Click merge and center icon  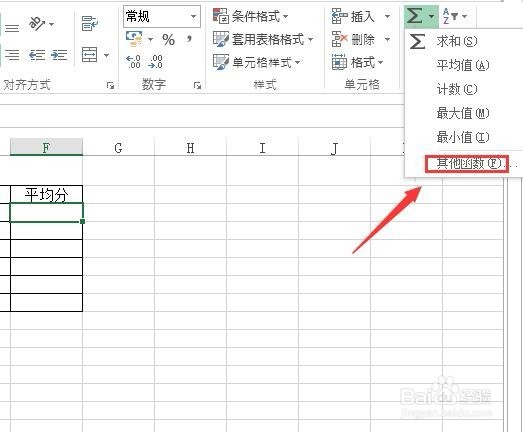(90, 55)
